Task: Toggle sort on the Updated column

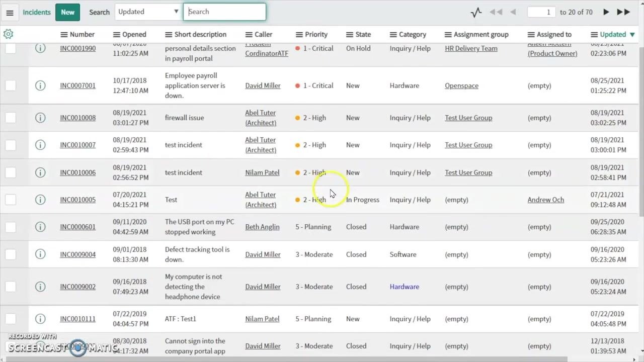Action: pos(613,35)
